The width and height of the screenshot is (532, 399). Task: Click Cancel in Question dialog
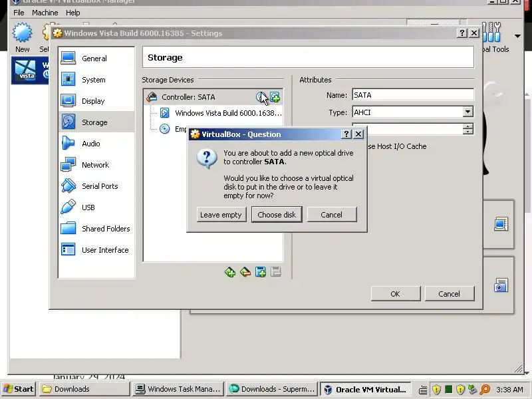[x=331, y=215]
